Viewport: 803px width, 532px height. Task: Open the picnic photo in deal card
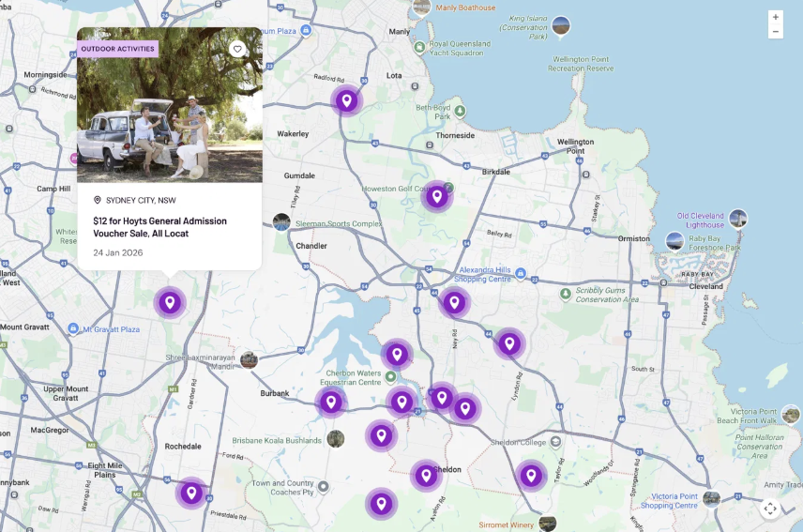click(x=170, y=105)
